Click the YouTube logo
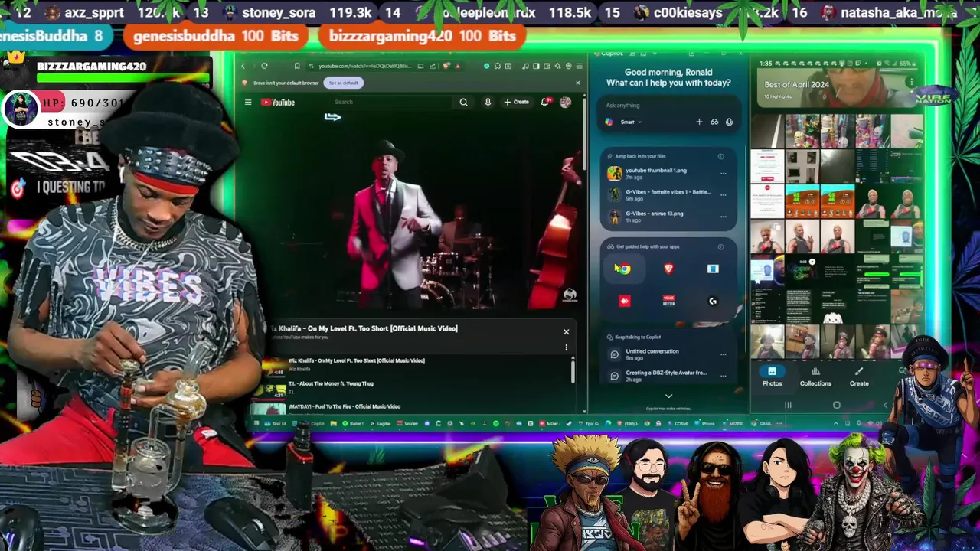 (x=278, y=102)
